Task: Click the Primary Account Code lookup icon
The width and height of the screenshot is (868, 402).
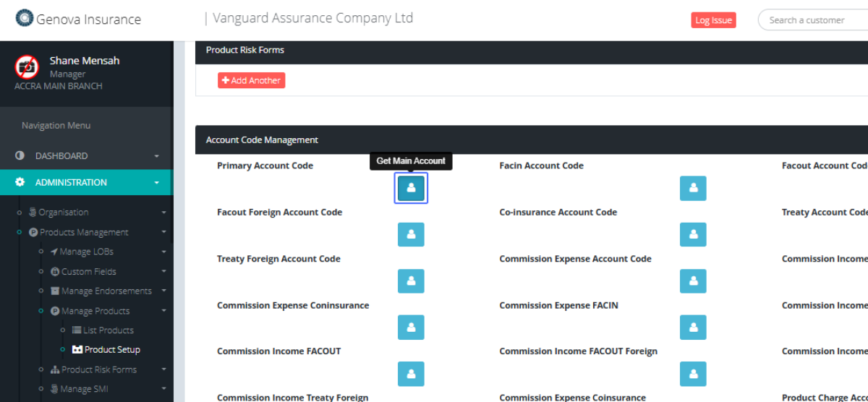Action: (x=411, y=188)
